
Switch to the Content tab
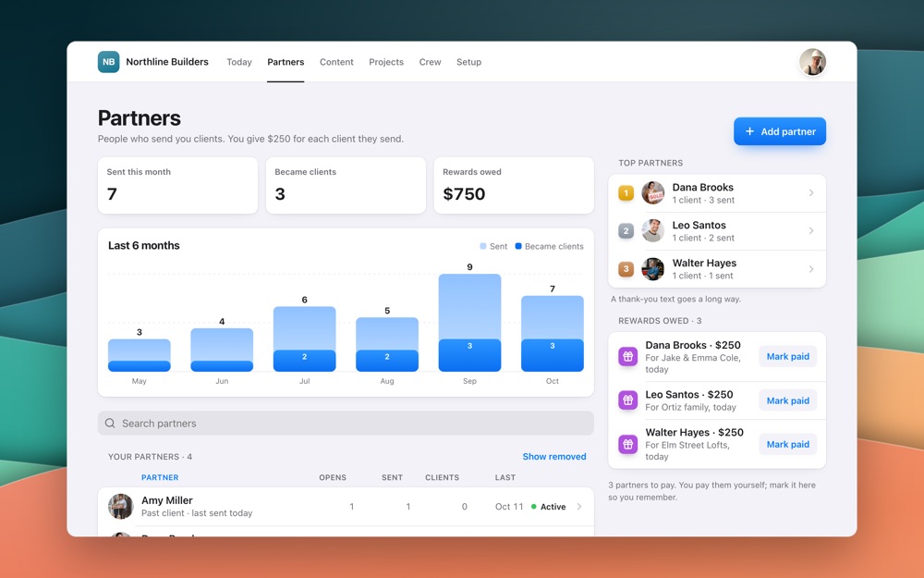pyautogui.click(x=336, y=62)
